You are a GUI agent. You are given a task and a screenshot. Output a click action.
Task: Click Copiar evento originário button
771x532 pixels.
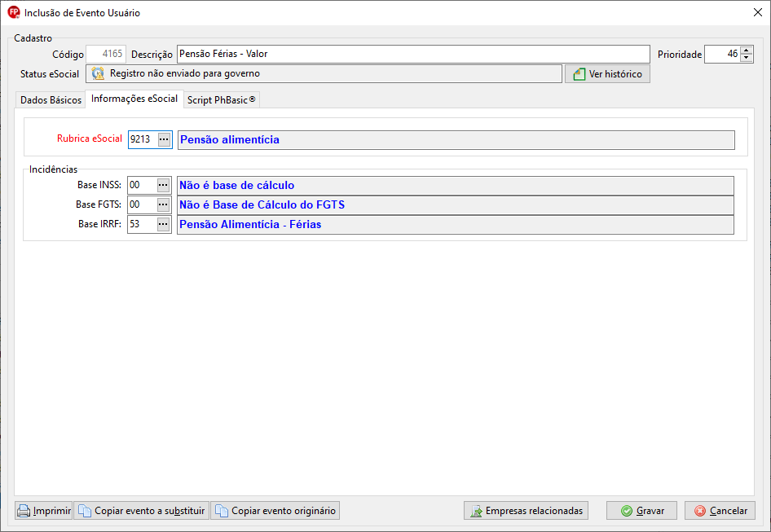(275, 511)
